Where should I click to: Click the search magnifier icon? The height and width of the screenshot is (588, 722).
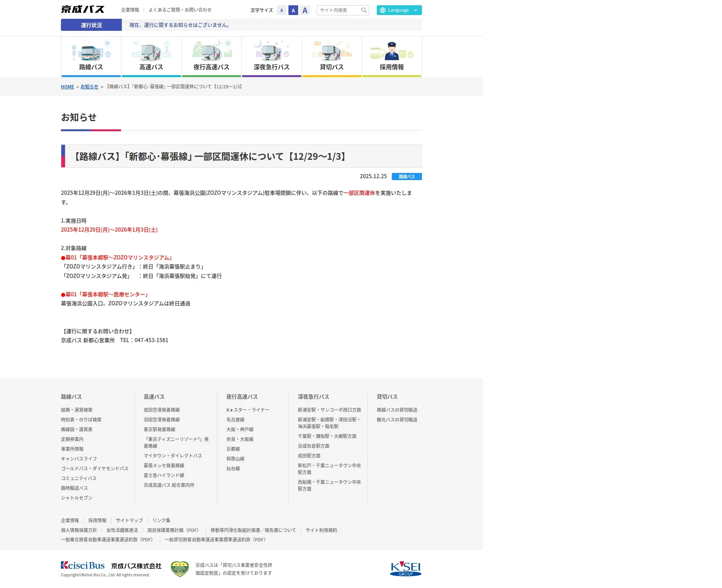364,10
